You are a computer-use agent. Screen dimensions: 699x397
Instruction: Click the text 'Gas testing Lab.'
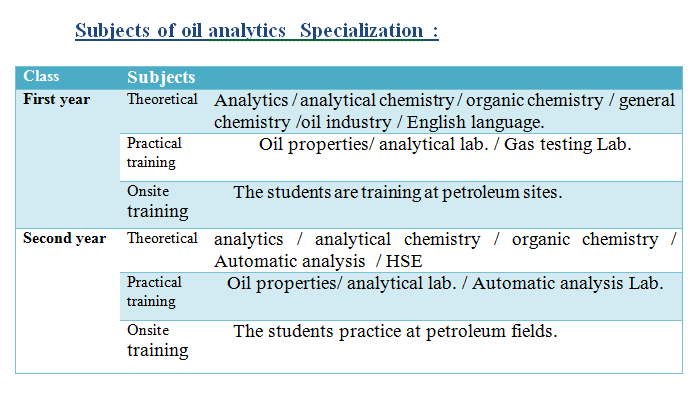click(567, 144)
